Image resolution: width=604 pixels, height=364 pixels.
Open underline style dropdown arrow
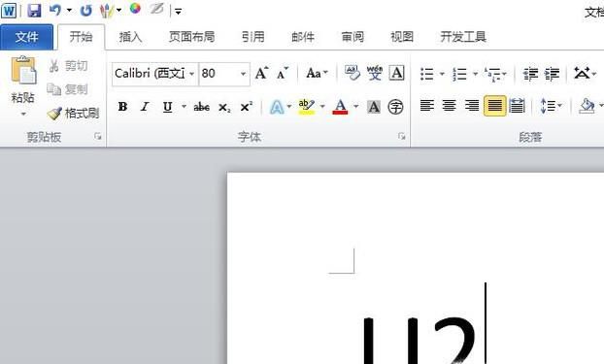pos(184,107)
